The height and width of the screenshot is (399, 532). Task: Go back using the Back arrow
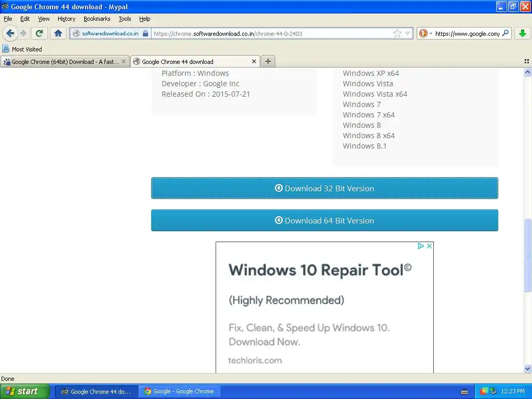pyautogui.click(x=10, y=33)
